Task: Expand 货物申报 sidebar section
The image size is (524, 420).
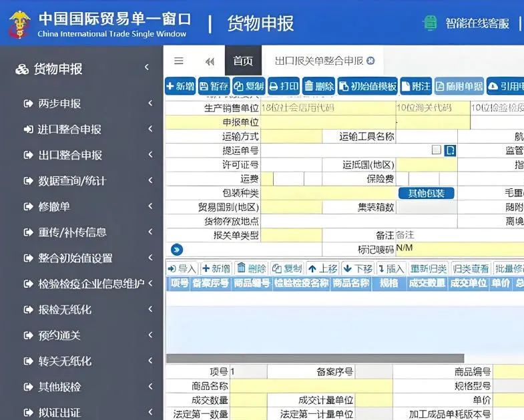Action: point(82,69)
